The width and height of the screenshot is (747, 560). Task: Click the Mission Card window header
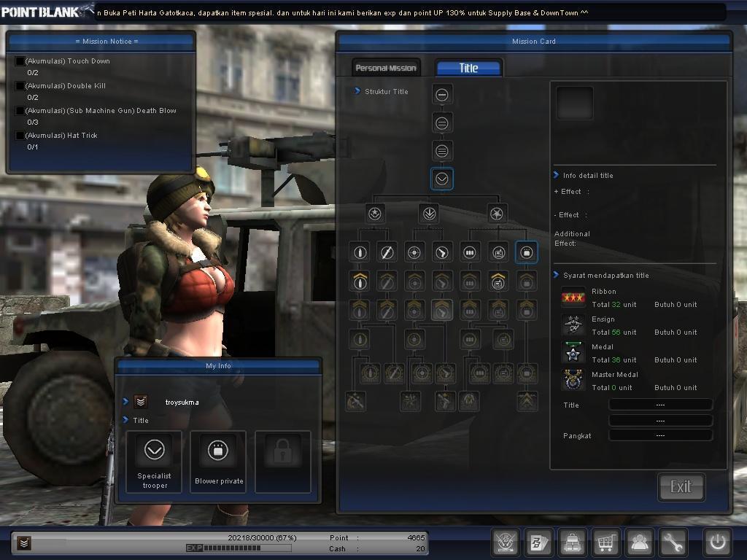point(533,42)
